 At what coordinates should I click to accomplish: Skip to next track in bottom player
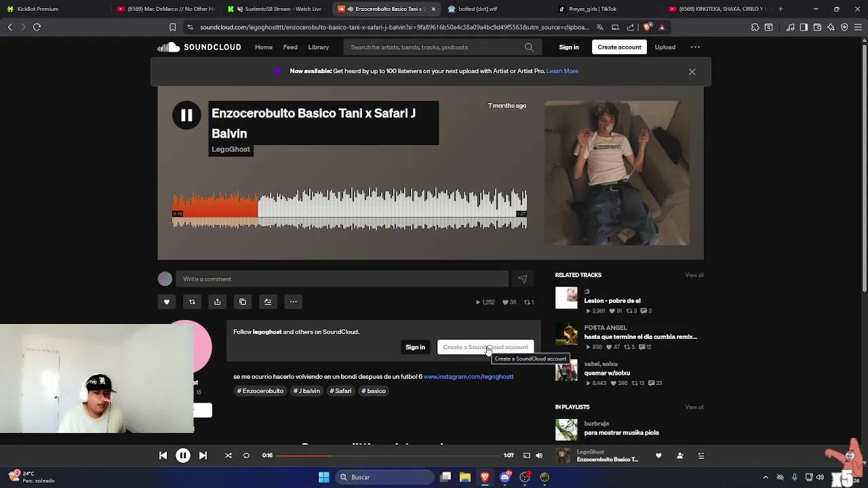click(203, 455)
